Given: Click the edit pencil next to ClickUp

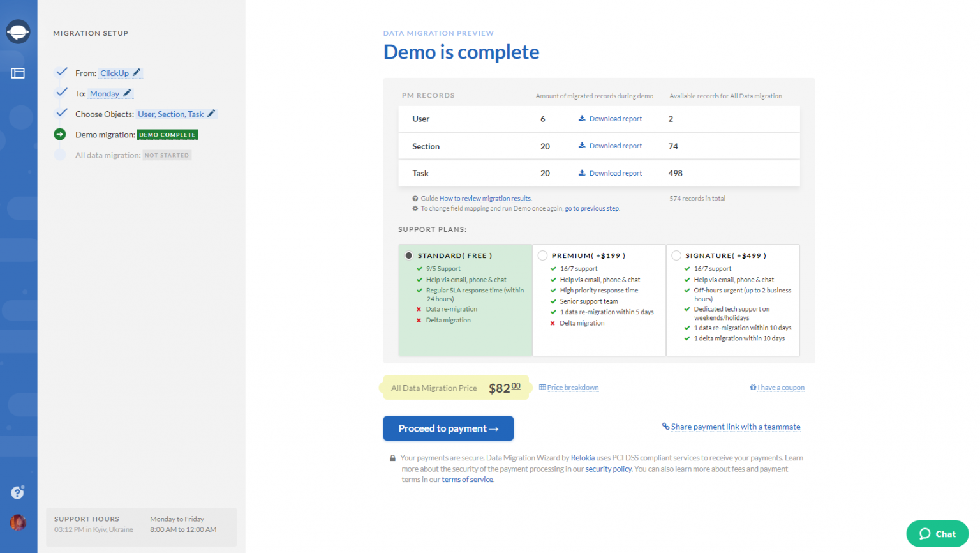Looking at the screenshot, I should click(136, 72).
